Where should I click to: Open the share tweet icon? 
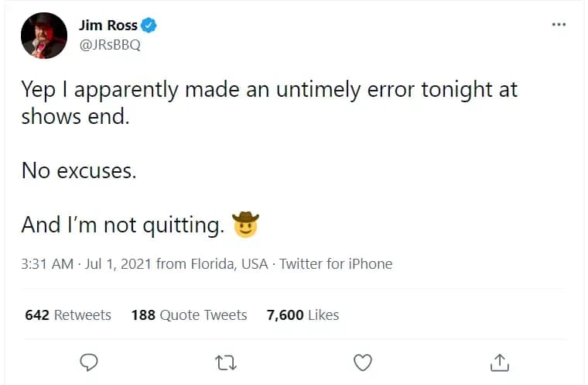click(x=499, y=362)
